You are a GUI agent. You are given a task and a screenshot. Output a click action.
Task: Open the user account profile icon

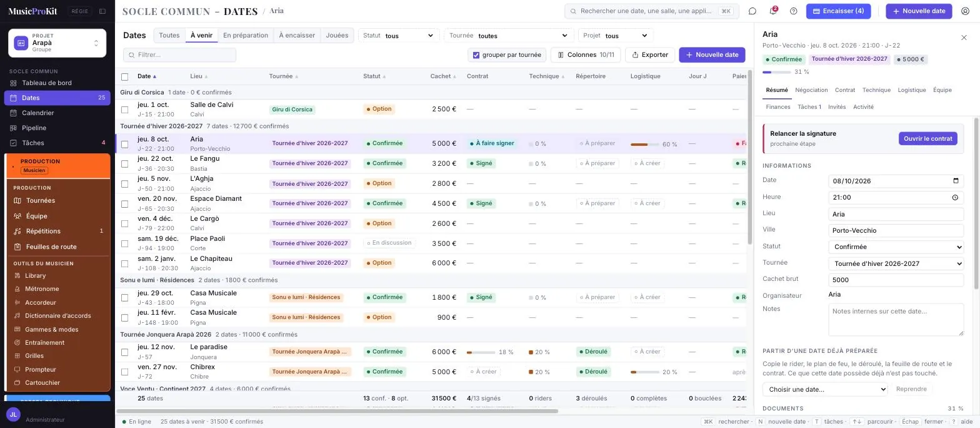tap(965, 11)
